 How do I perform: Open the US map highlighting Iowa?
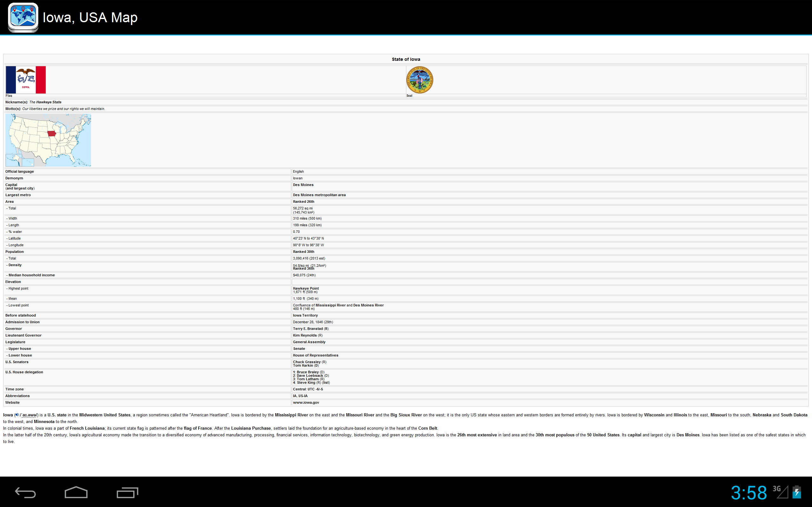pos(48,140)
